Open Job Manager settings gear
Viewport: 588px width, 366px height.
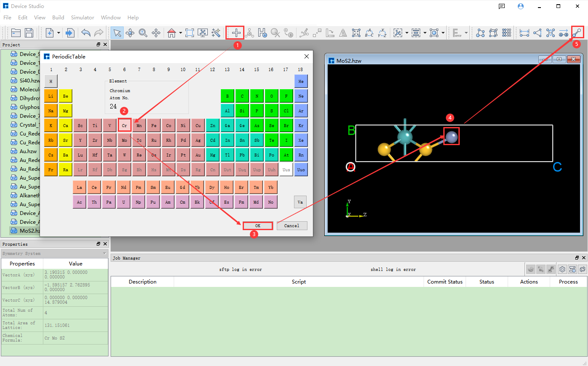click(562, 269)
